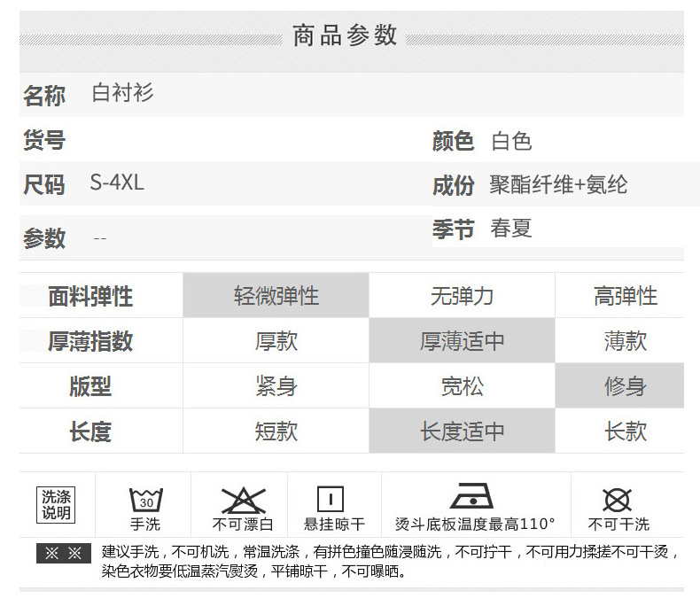
Task: Click the size value S-4XL
Action: [117, 183]
